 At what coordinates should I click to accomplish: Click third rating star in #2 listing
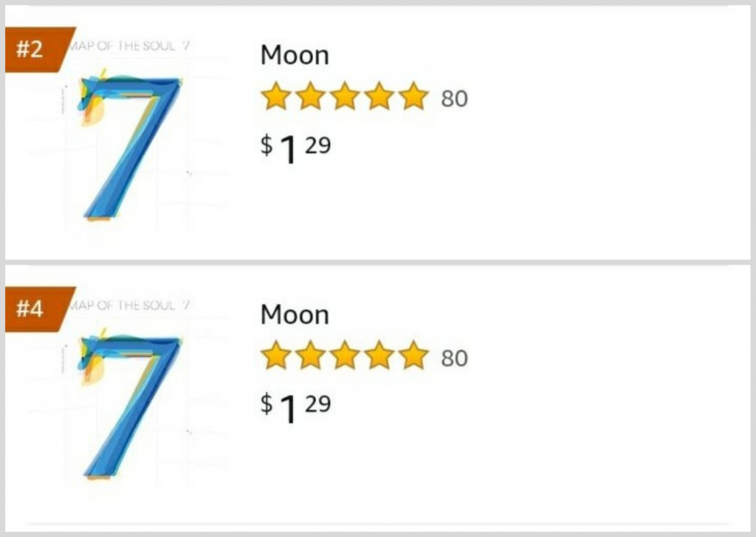pos(345,97)
